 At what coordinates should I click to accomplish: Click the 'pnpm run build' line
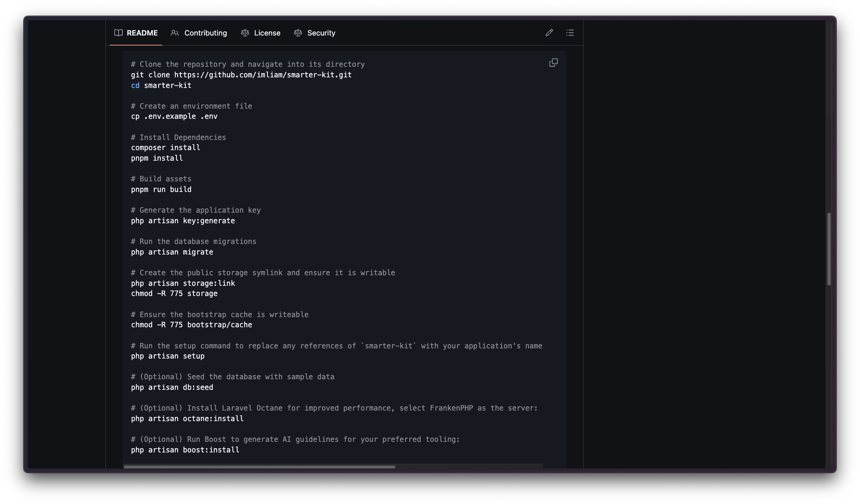[161, 189]
